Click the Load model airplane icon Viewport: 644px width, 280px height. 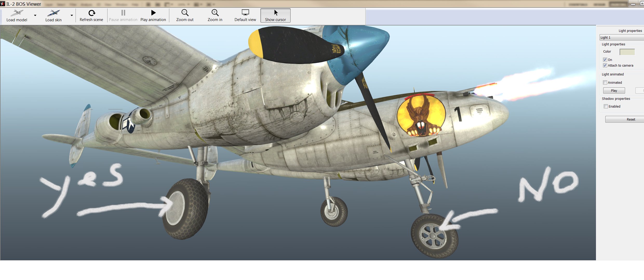17,13
